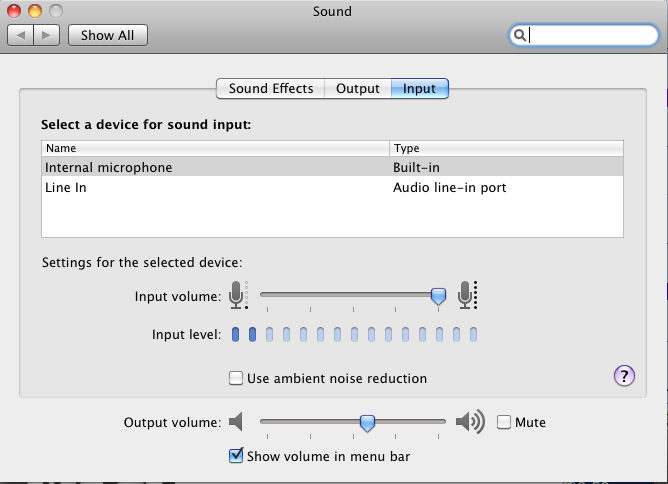
Task: Select Internal microphone device row
Action: pyautogui.click(x=332, y=167)
